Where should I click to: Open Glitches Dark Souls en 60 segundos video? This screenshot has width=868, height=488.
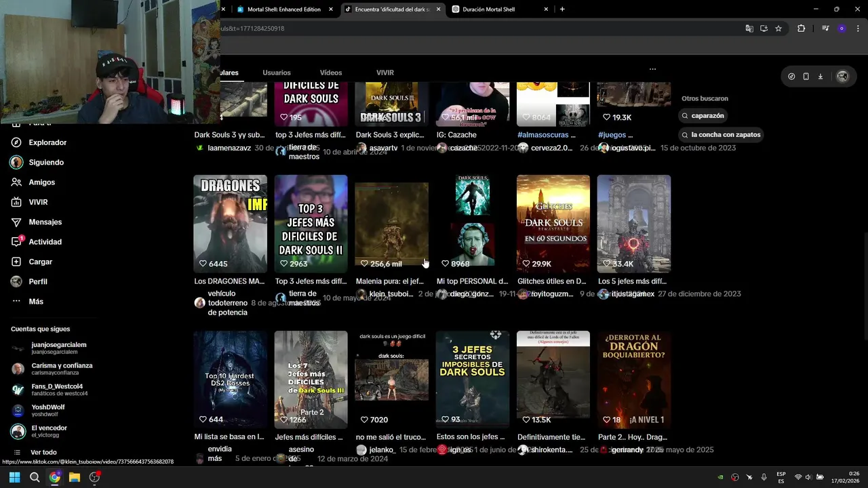(553, 224)
